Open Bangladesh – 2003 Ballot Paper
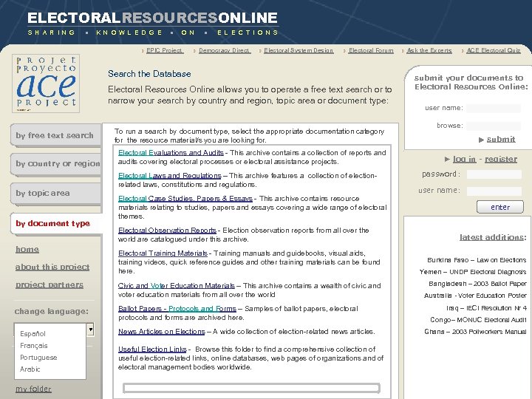Viewport: 532px width, 399px height. (x=478, y=284)
